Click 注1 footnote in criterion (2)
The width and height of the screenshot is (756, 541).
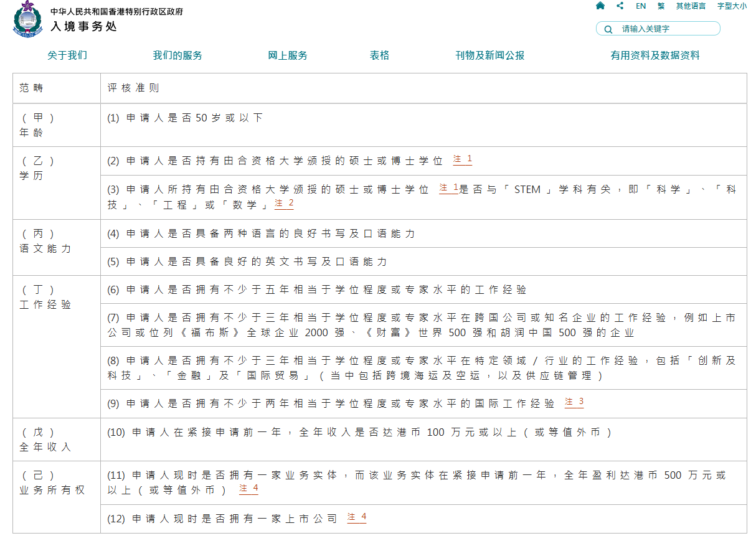pyautogui.click(x=463, y=159)
